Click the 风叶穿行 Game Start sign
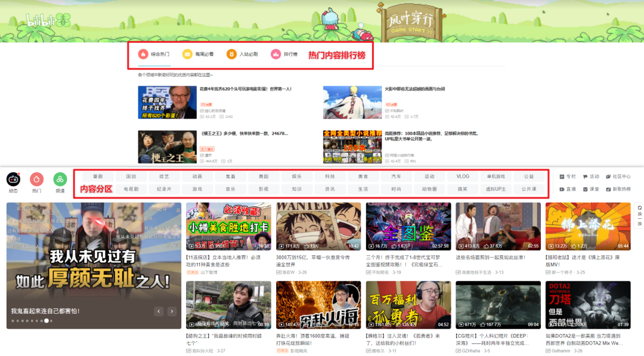 click(407, 23)
